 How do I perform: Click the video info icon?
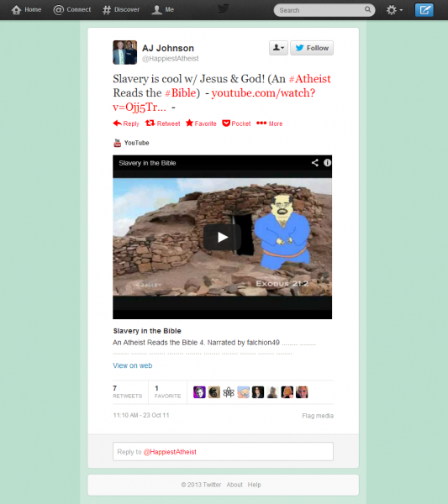point(327,163)
